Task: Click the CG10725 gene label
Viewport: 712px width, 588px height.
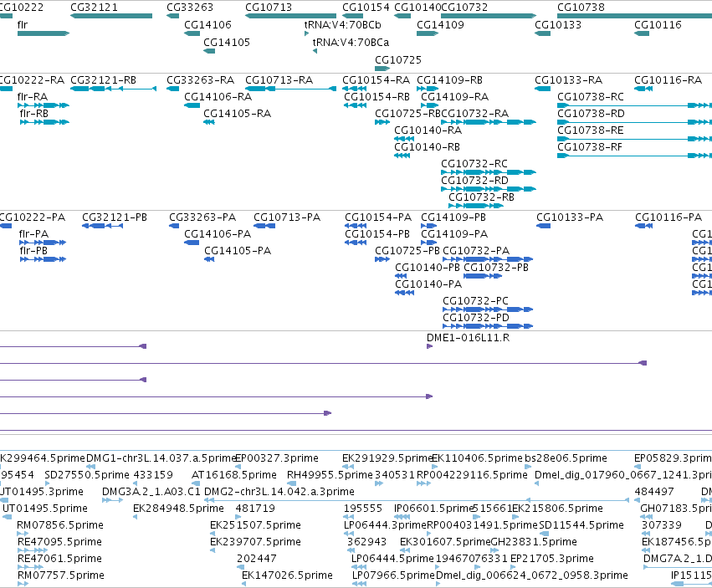Action: [x=397, y=60]
